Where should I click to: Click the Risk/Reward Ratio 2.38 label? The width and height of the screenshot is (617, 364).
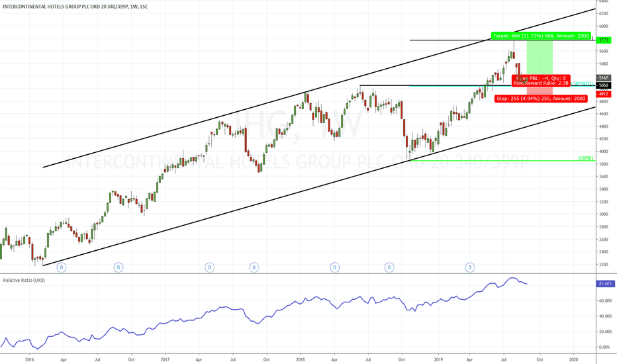[541, 83]
